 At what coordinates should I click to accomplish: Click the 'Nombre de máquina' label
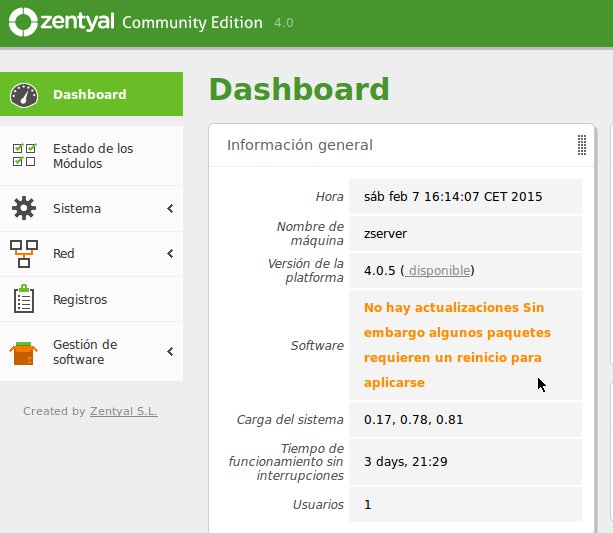[x=310, y=233]
